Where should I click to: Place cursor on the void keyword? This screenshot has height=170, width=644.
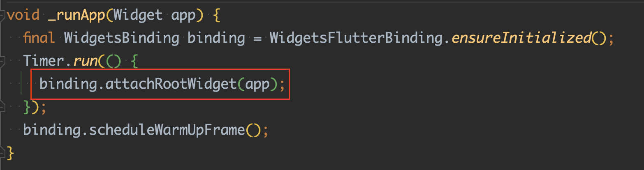23,16
